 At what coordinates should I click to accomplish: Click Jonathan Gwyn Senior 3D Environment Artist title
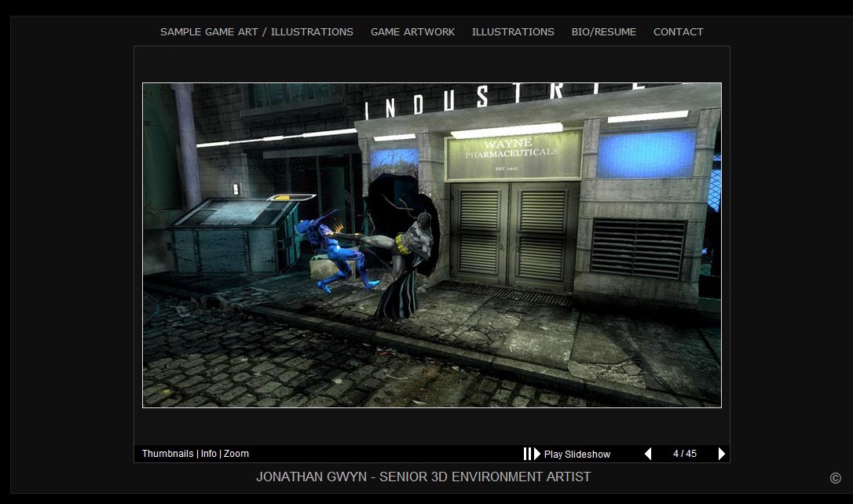pos(423,477)
